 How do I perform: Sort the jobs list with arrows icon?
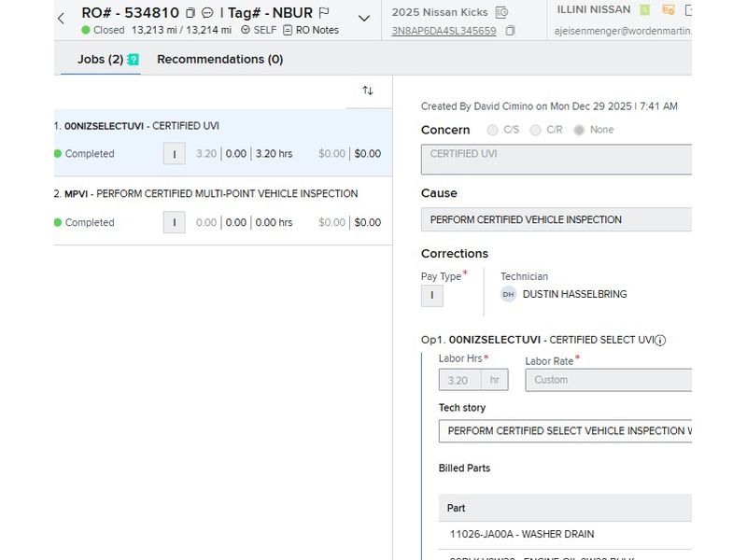coord(368,91)
